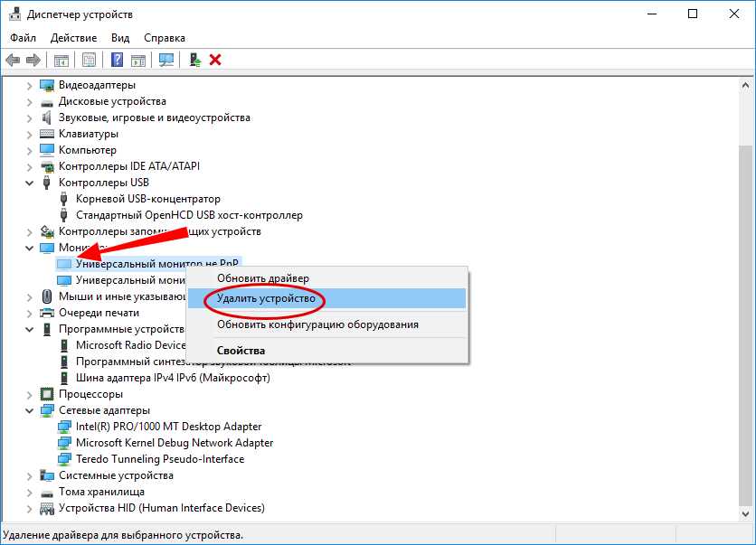
Task: Click the show/hide console tree toolbar icon
Action: tap(61, 61)
